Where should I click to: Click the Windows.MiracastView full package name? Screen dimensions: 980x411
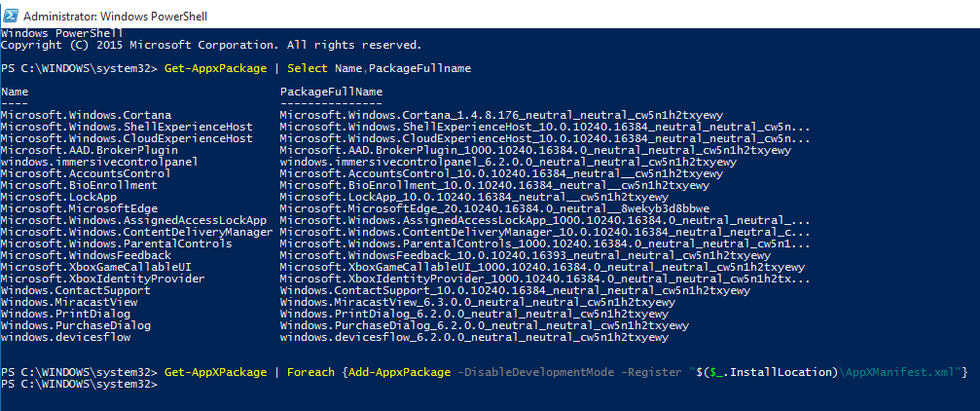pos(478,302)
